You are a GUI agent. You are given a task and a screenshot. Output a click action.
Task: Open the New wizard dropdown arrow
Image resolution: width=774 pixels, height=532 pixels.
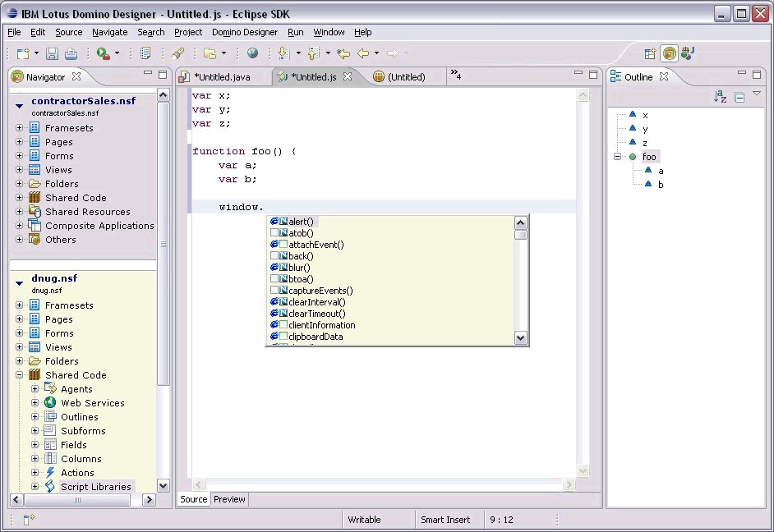pyautogui.click(x=36, y=53)
